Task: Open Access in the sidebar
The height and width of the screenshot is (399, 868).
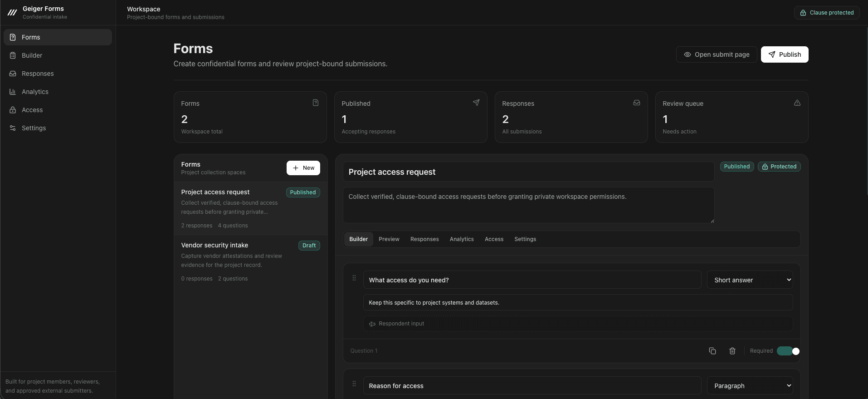Action: (58, 110)
